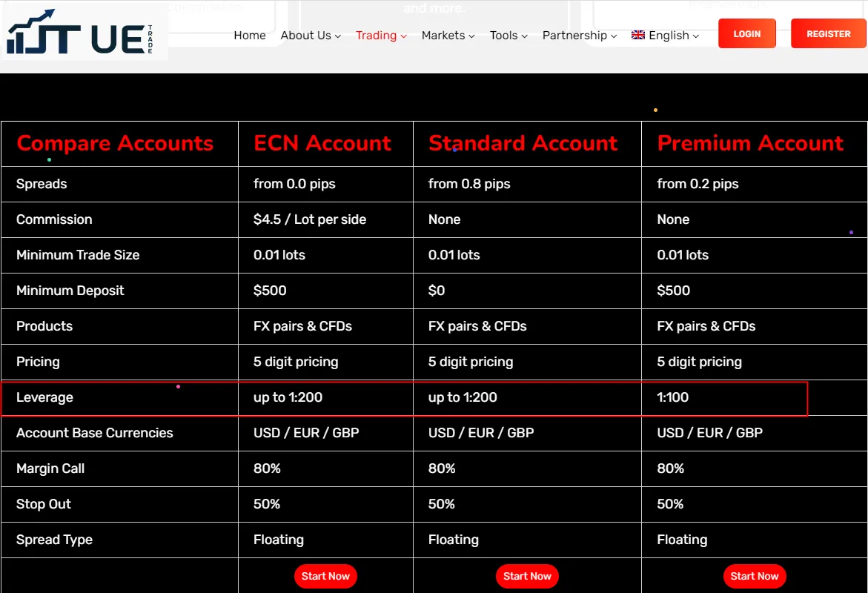Viewport: 868px width, 593px height.
Task: Click the UK flag language icon
Action: point(637,35)
